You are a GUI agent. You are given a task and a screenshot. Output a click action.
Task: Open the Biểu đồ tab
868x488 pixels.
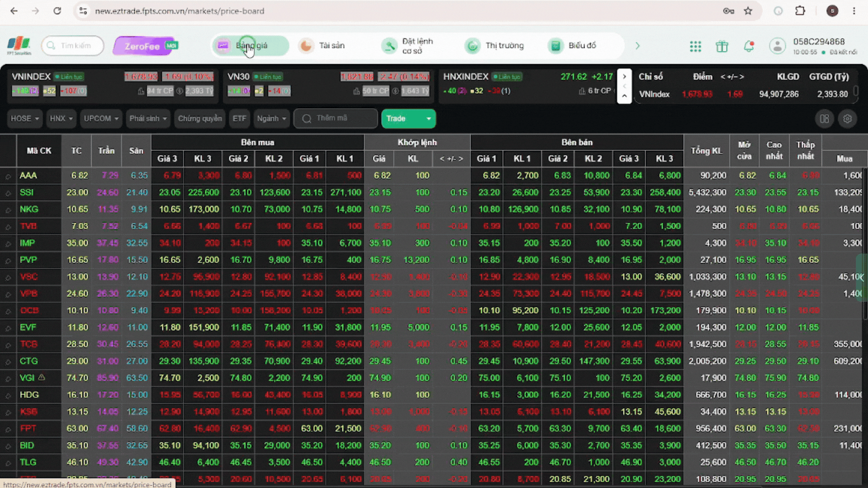click(572, 46)
